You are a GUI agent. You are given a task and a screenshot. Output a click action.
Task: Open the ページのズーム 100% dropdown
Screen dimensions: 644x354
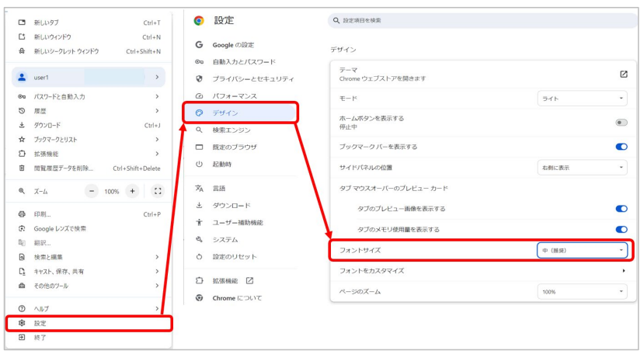tap(582, 291)
